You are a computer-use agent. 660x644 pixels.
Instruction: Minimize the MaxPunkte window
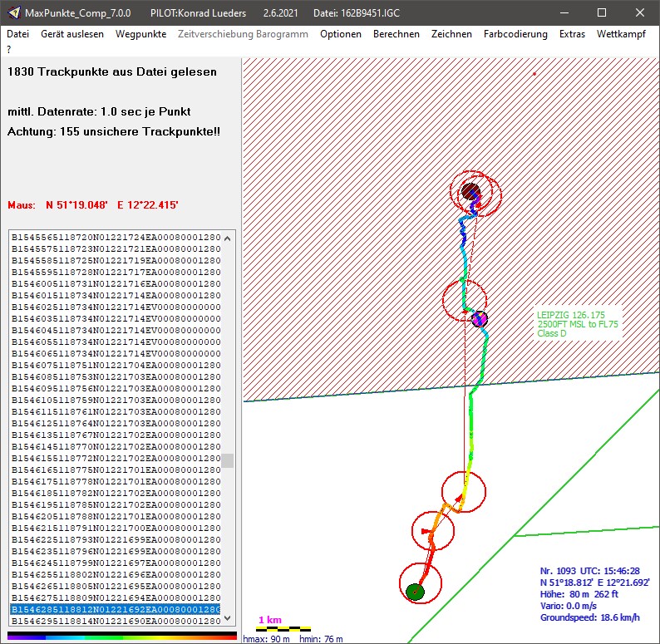(x=564, y=12)
